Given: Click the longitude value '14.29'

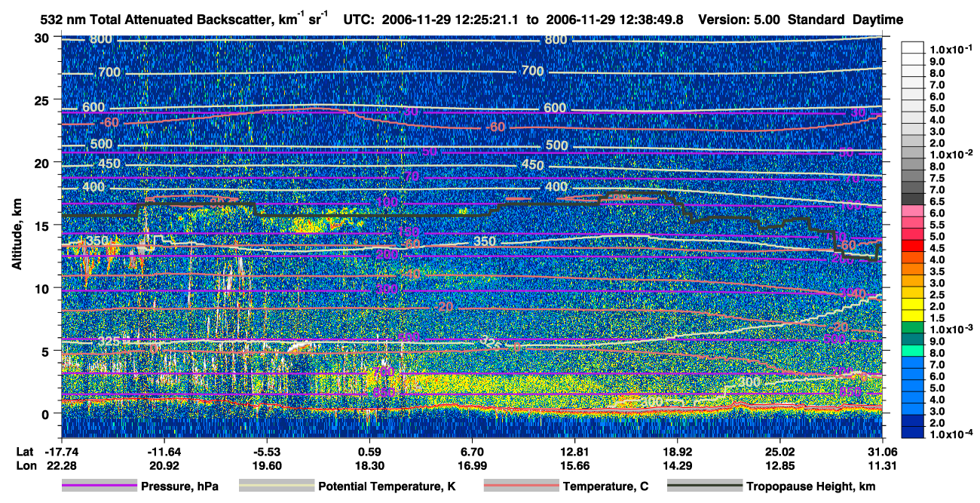Looking at the screenshot, I should point(678,466).
